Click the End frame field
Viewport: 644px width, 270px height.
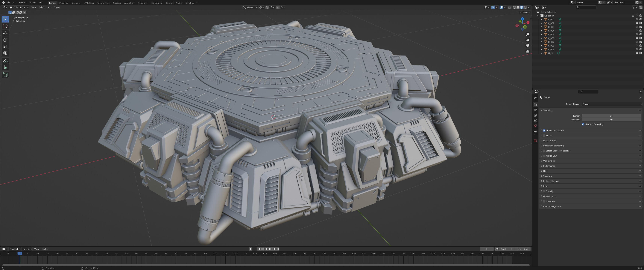coord(523,249)
